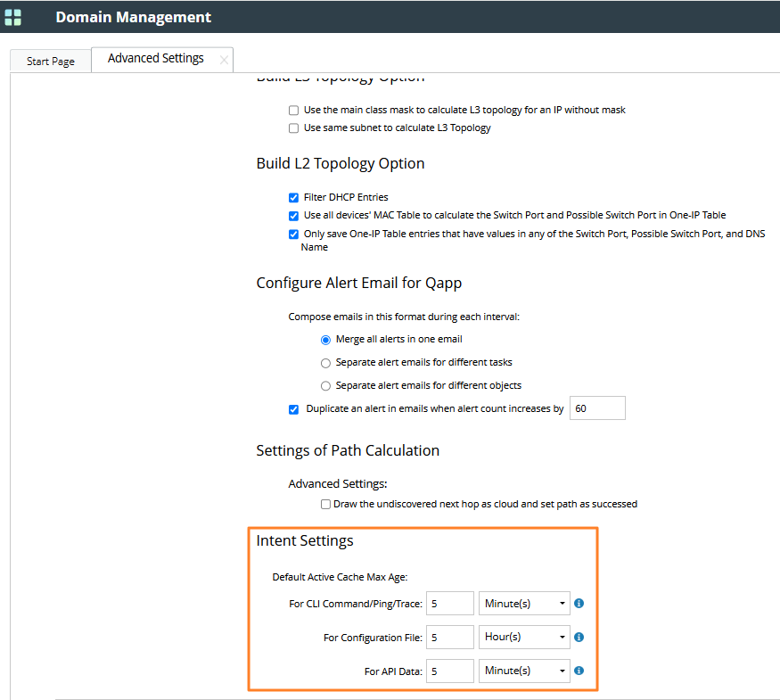
Task: Choose Merge all alerts in one email
Action: point(325,340)
